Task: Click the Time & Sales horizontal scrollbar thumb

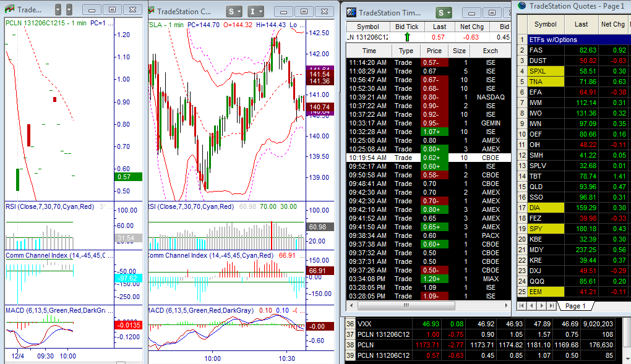Action: pyautogui.click(x=406, y=306)
